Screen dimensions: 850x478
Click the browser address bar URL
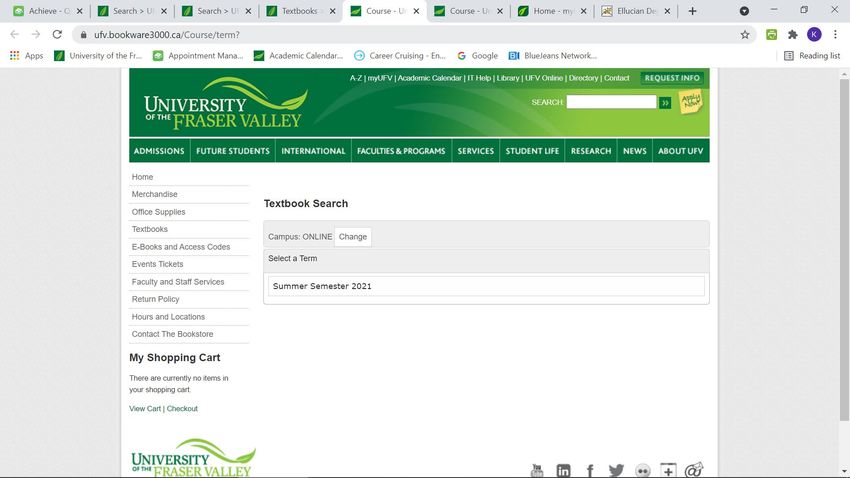167,35
